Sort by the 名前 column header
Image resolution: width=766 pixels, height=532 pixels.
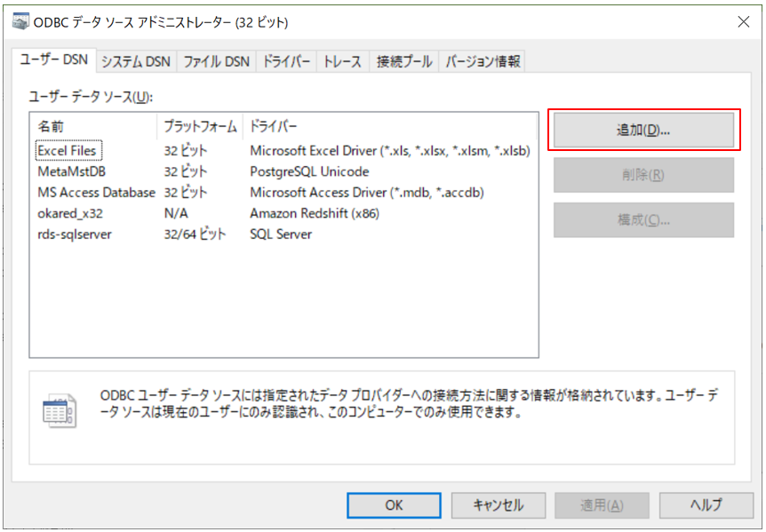click(x=94, y=127)
